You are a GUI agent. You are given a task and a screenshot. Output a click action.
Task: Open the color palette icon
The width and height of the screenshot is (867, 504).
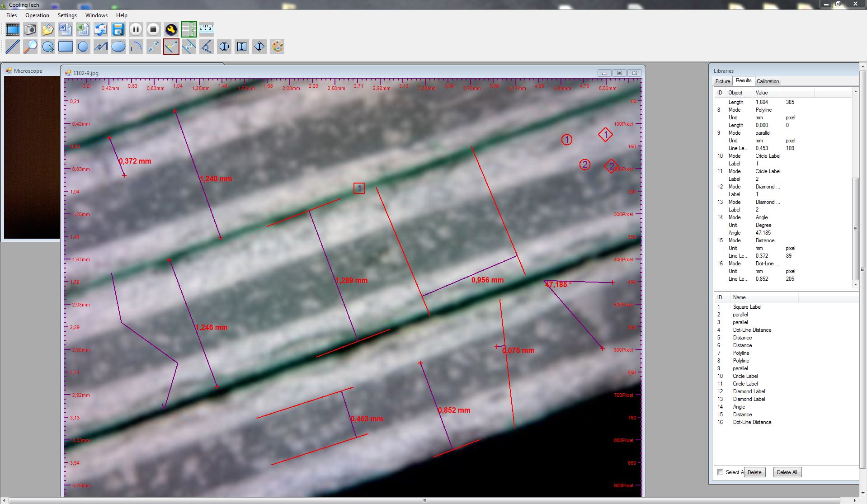[277, 47]
